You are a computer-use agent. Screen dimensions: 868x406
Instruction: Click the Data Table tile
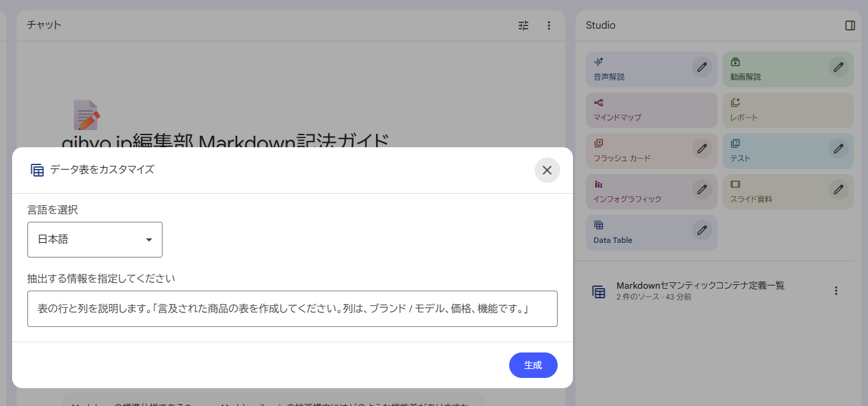(x=637, y=233)
